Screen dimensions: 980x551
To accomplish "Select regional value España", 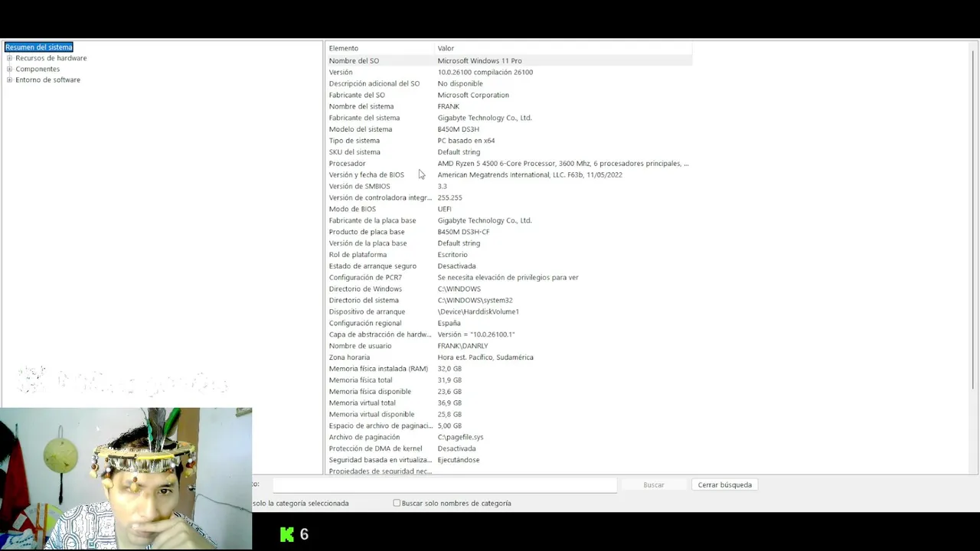I will 449,324.
